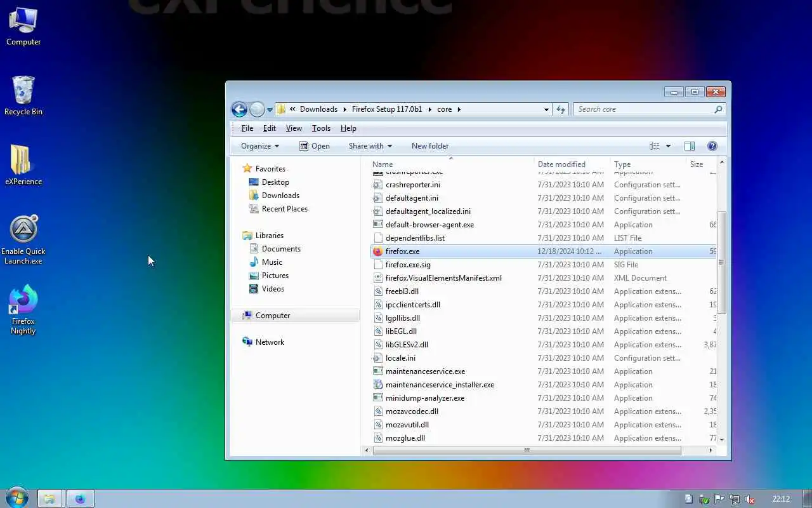Click the Forward navigation arrow button
The height and width of the screenshot is (508, 812).
(257, 109)
